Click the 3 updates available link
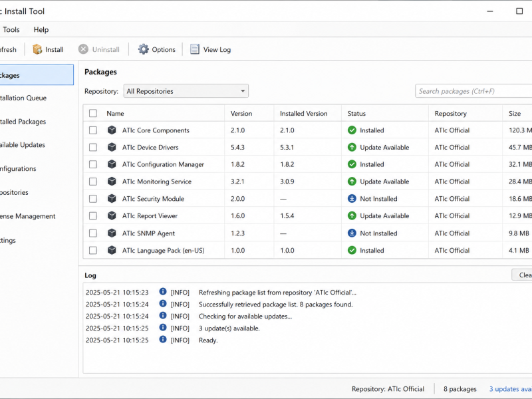The height and width of the screenshot is (399, 532). (x=510, y=389)
